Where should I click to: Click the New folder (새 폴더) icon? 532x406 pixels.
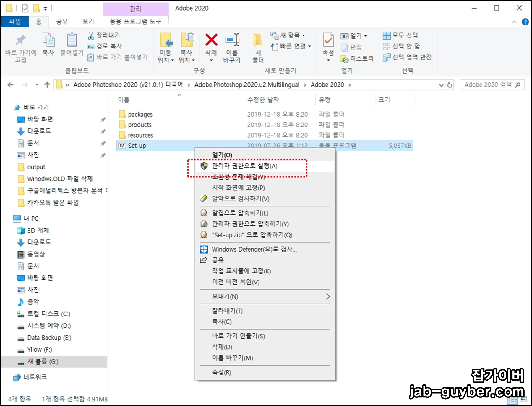pyautogui.click(x=258, y=40)
